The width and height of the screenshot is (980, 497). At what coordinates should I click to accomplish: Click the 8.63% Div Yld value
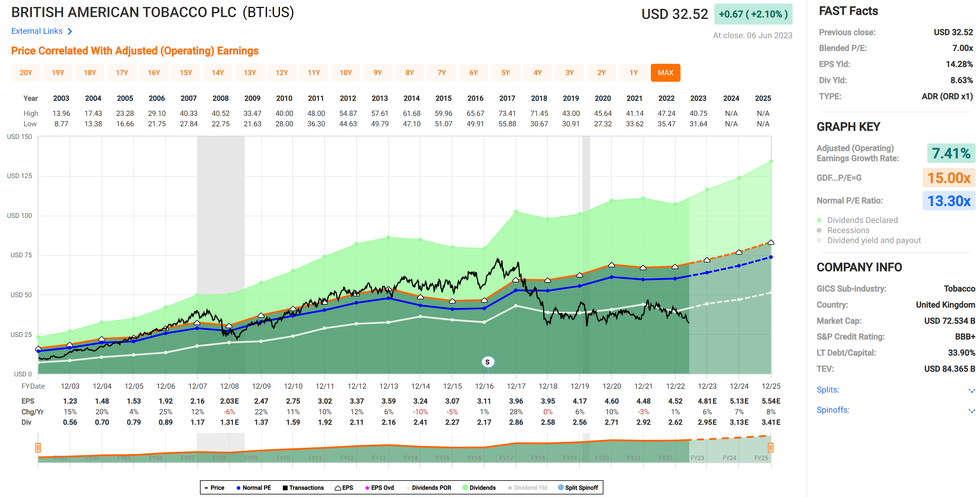click(x=961, y=80)
